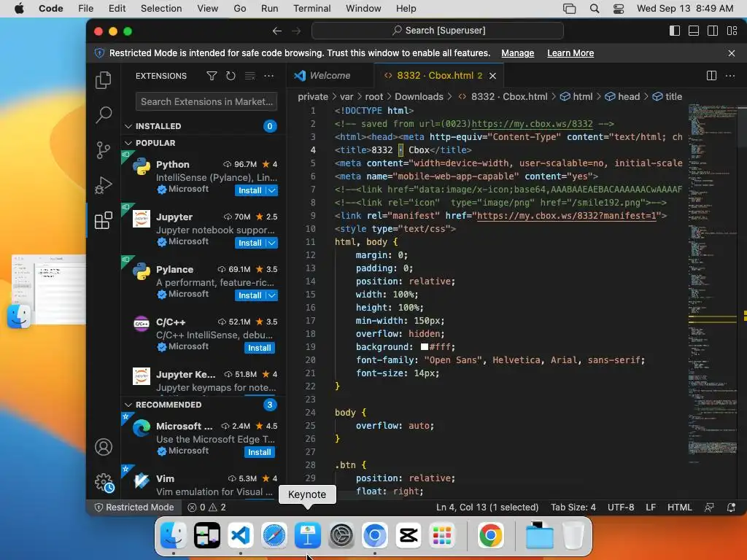747x560 pixels.
Task: Toggle the bottom panel visibility
Action: pos(694,31)
